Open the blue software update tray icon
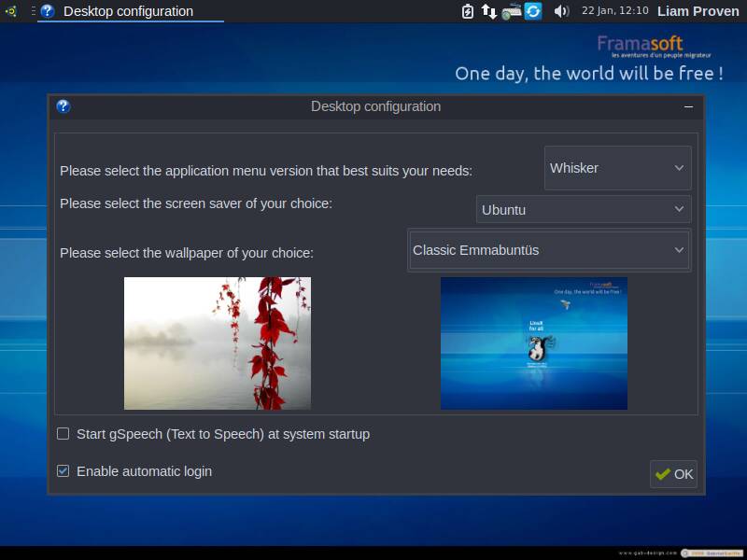Image resolution: width=747 pixels, height=560 pixels. 533,11
